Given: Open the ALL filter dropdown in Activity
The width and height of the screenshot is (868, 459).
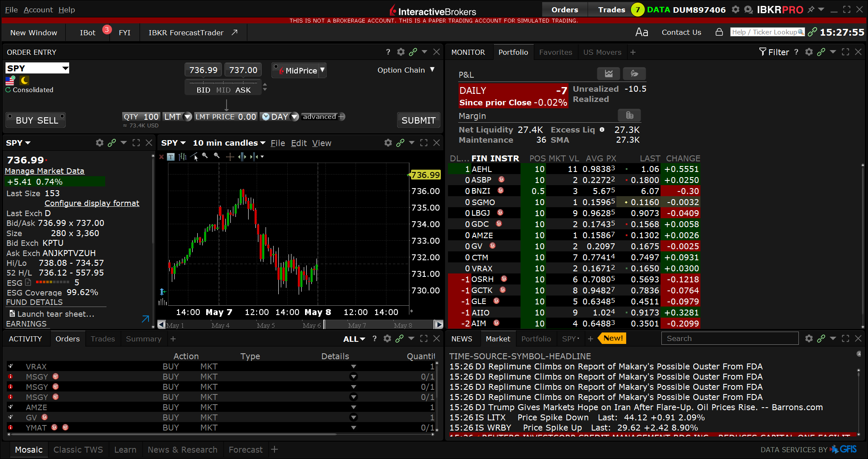Looking at the screenshot, I should 354,339.
